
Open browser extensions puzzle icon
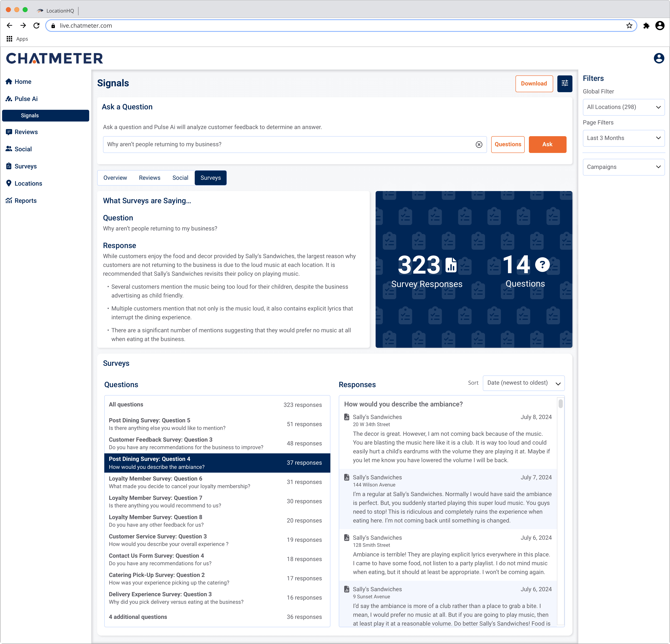coord(646,26)
